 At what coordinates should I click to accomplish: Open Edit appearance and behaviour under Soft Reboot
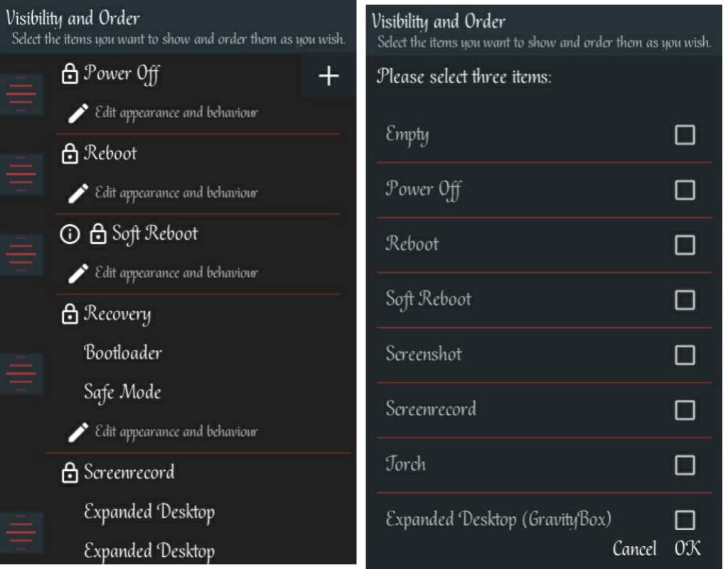pyautogui.click(x=176, y=273)
